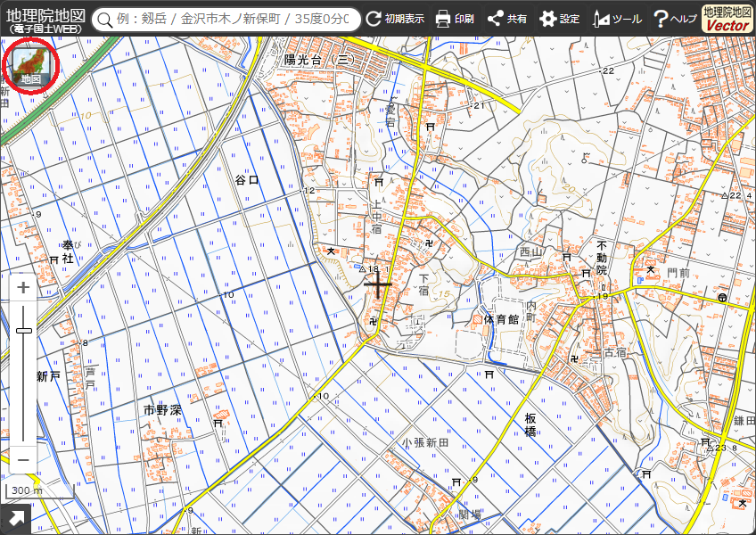756x535 pixels.
Task: Click the 下宿 place label
Action: 423,284
